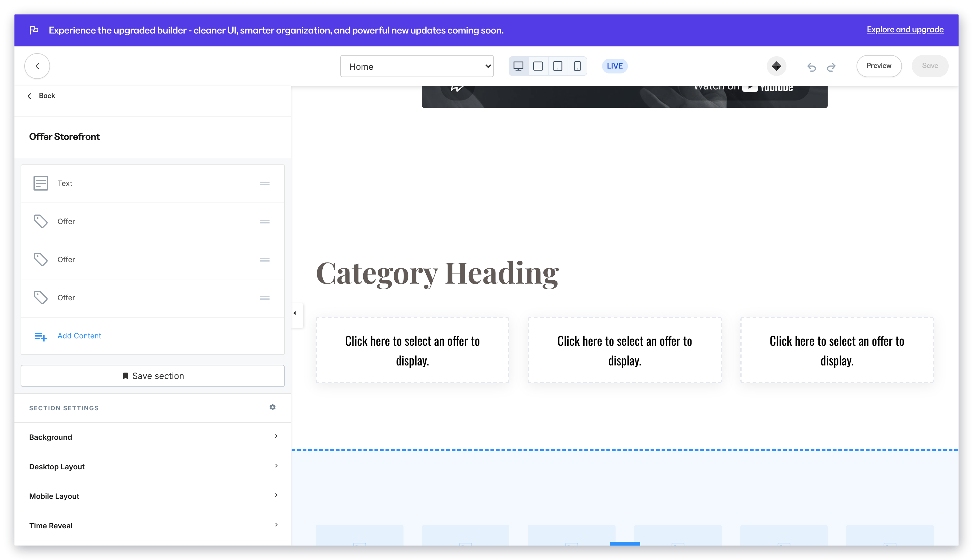Image resolution: width=973 pixels, height=560 pixels.
Task: Click the Offer Storefront panel title
Action: tap(65, 136)
